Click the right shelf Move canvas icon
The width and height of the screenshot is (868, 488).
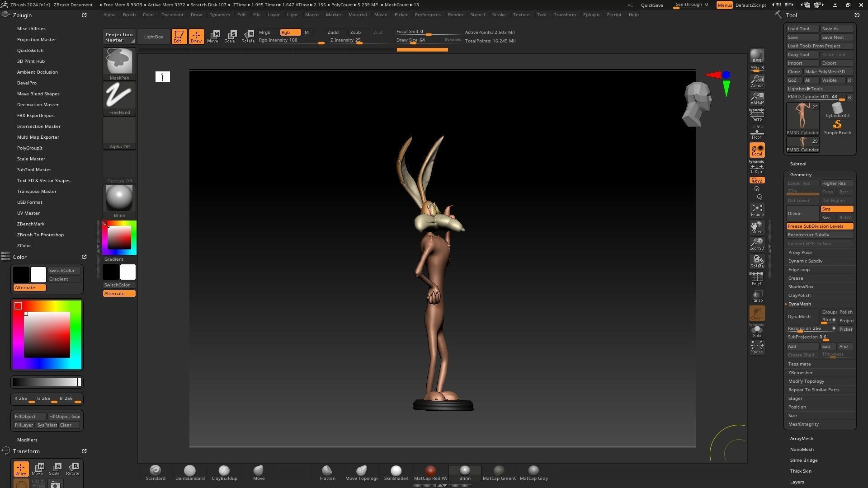[757, 227]
